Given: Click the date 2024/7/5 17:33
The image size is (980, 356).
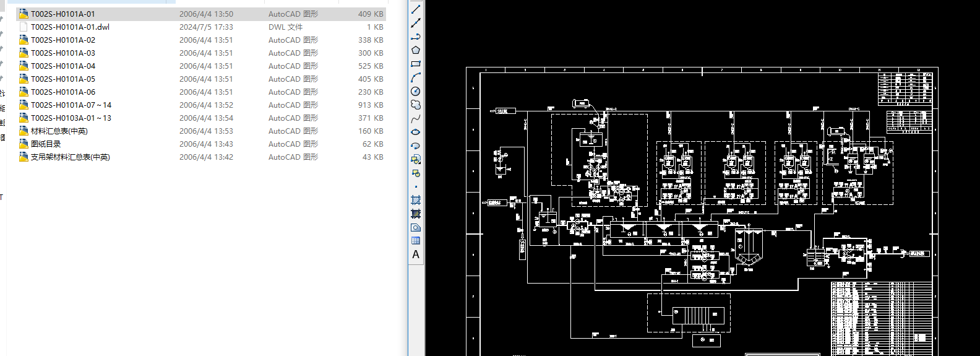Looking at the screenshot, I should (206, 27).
